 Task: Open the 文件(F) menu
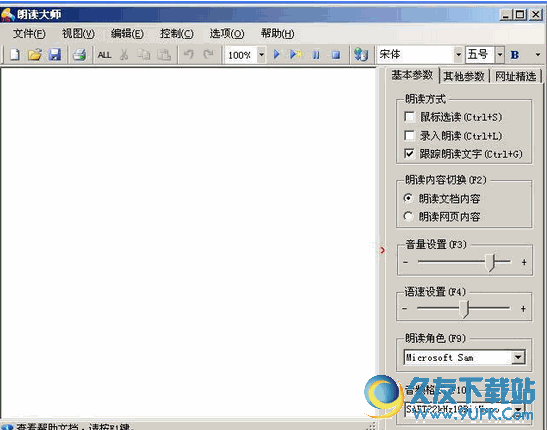29,34
